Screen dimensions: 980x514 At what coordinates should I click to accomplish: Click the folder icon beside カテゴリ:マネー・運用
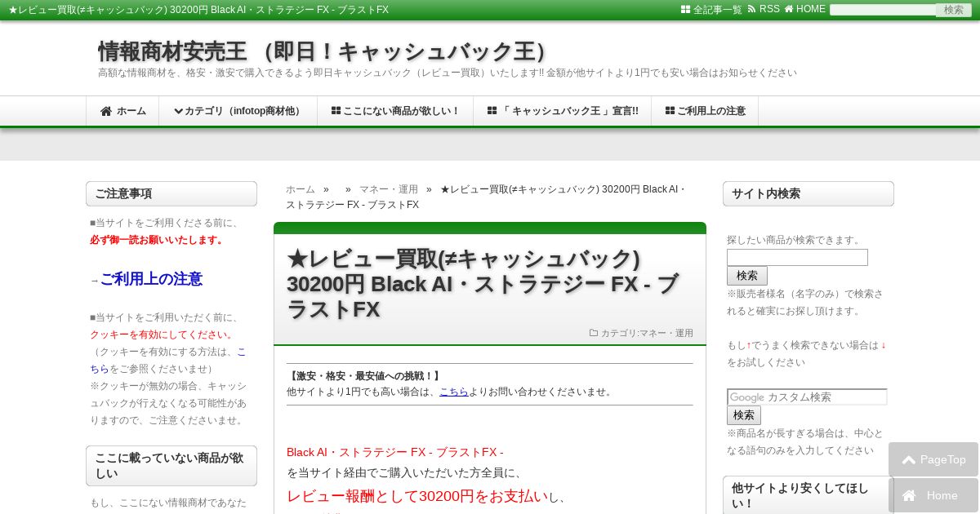(x=594, y=333)
